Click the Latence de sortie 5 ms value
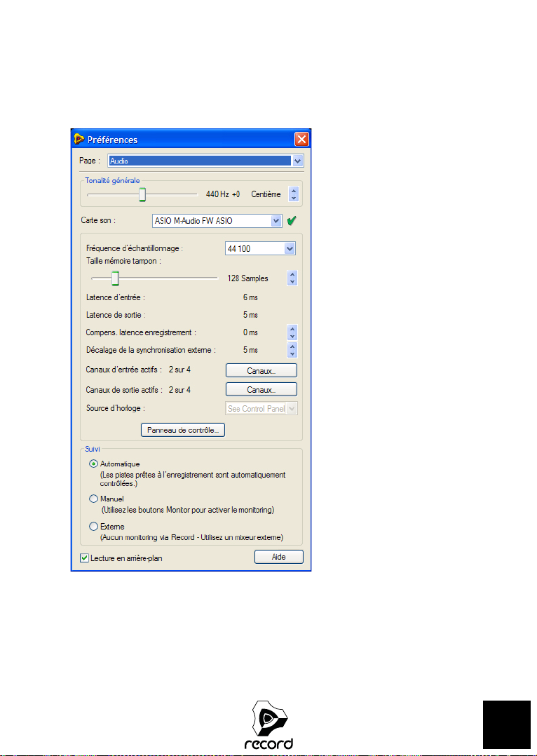The width and height of the screenshot is (537, 756). pyautogui.click(x=251, y=315)
